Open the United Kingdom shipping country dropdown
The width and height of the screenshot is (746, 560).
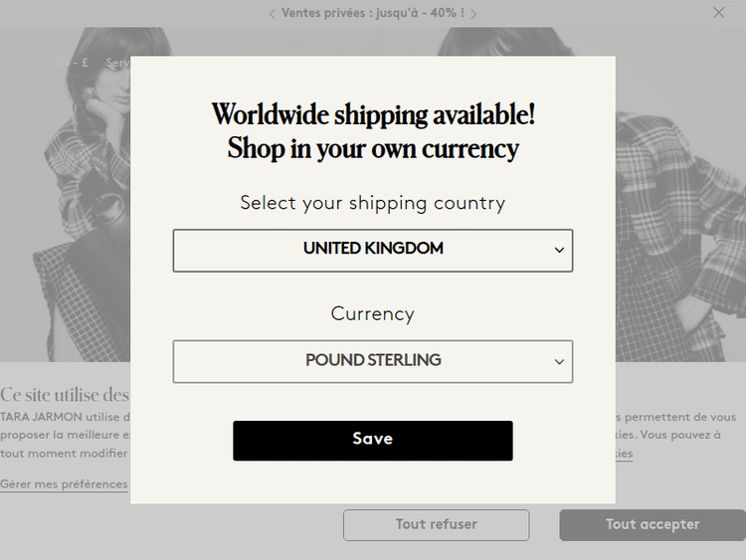pyautogui.click(x=373, y=250)
